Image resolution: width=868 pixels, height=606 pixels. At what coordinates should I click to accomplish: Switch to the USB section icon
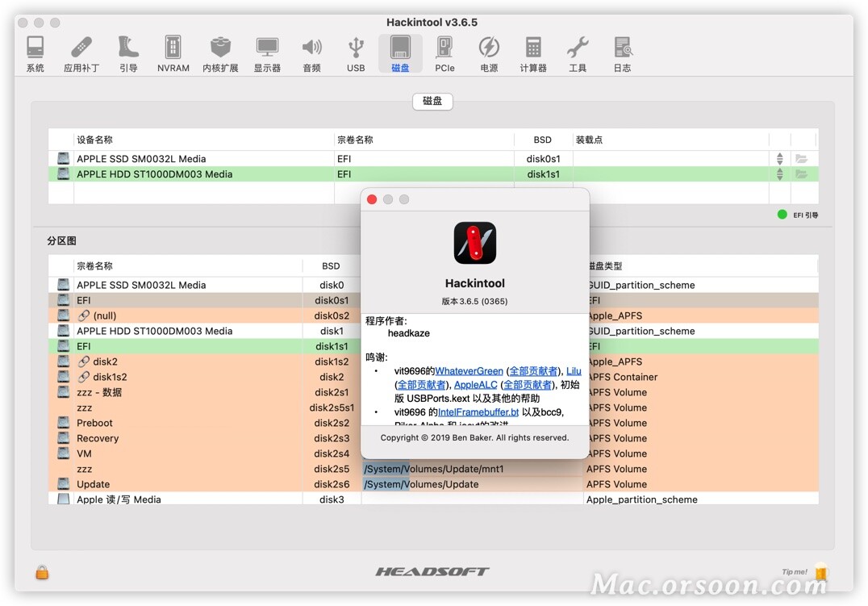356,48
